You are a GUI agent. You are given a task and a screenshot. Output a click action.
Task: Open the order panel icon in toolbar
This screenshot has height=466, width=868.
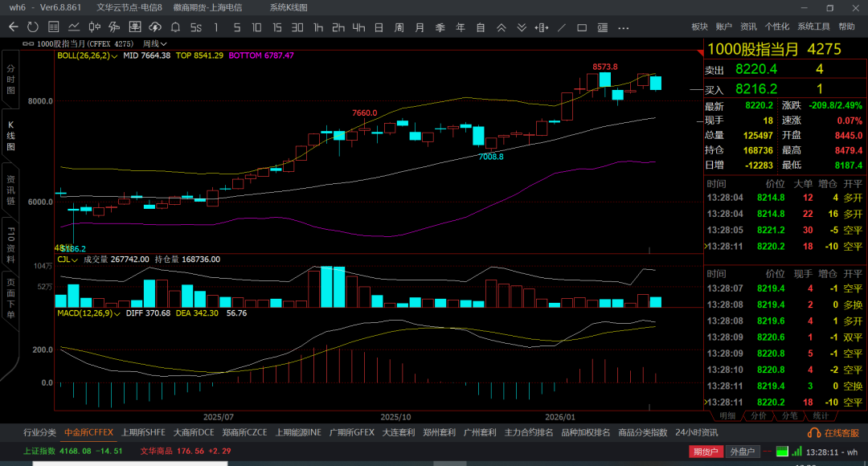(602, 27)
